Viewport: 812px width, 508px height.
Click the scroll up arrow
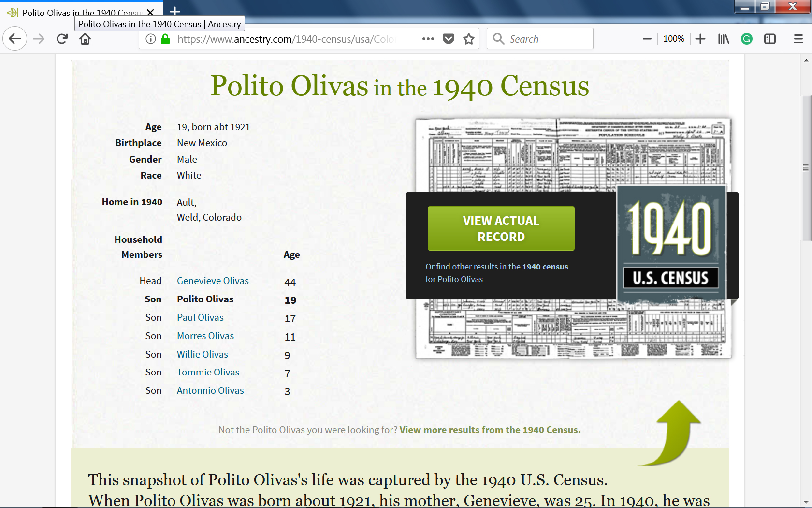(x=806, y=60)
